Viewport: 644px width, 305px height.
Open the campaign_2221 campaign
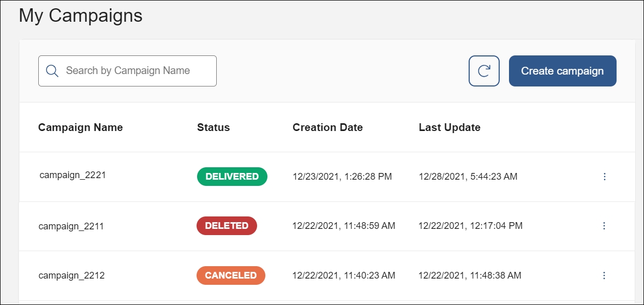(72, 175)
